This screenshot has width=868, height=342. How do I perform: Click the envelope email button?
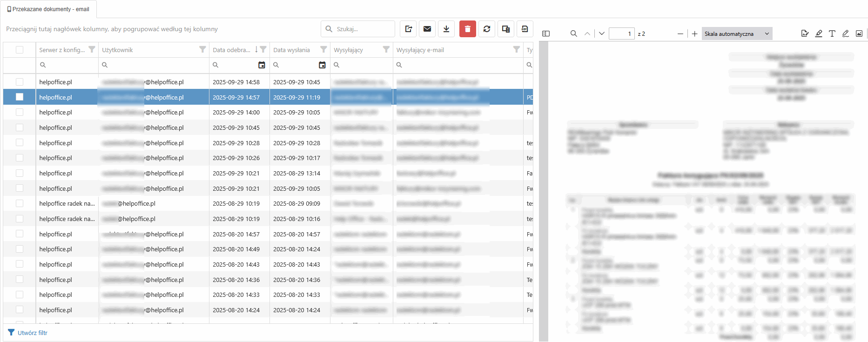pyautogui.click(x=427, y=29)
